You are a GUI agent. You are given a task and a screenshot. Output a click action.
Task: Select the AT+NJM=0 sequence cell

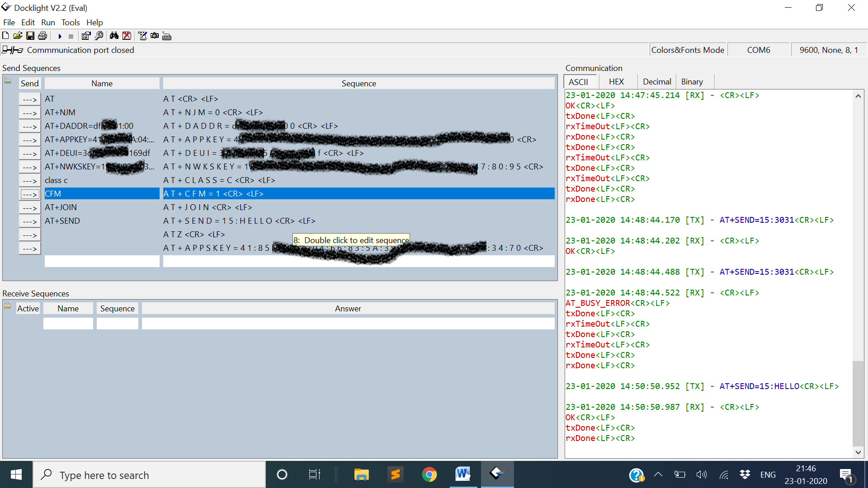tap(359, 113)
